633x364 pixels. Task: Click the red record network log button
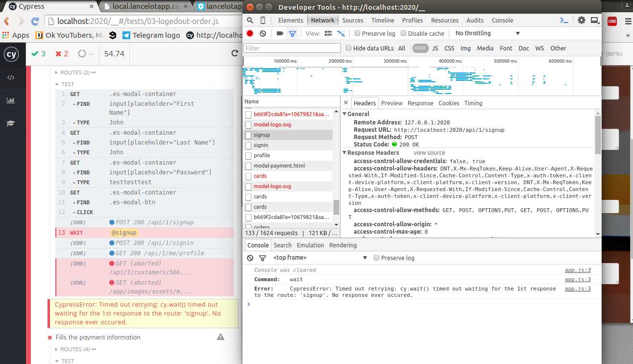pyautogui.click(x=250, y=33)
